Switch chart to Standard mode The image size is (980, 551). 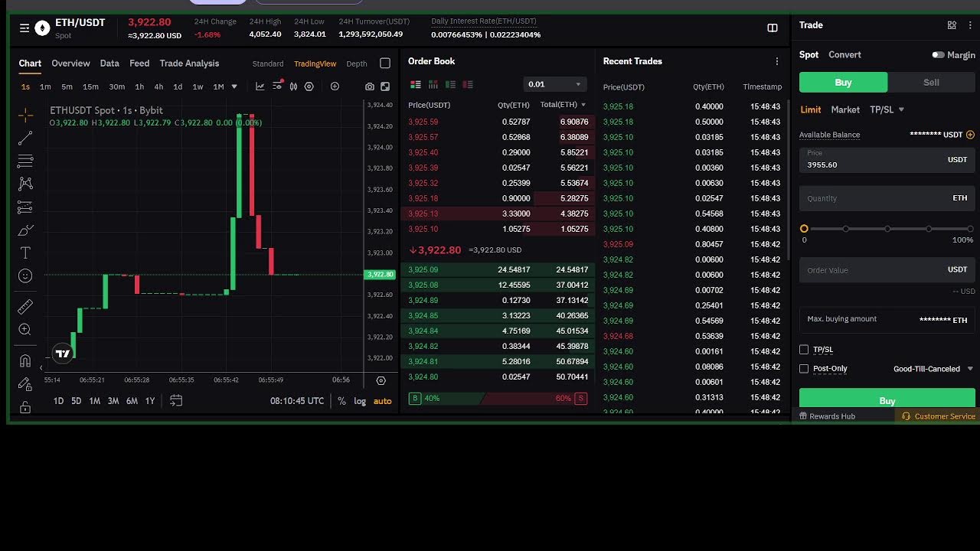[268, 64]
